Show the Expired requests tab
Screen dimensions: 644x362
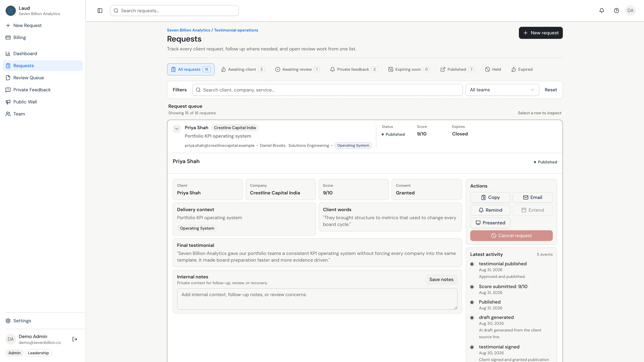522,69
